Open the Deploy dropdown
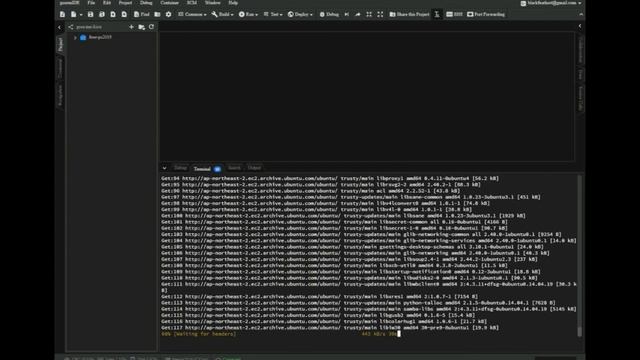640x360 pixels. pos(300,14)
